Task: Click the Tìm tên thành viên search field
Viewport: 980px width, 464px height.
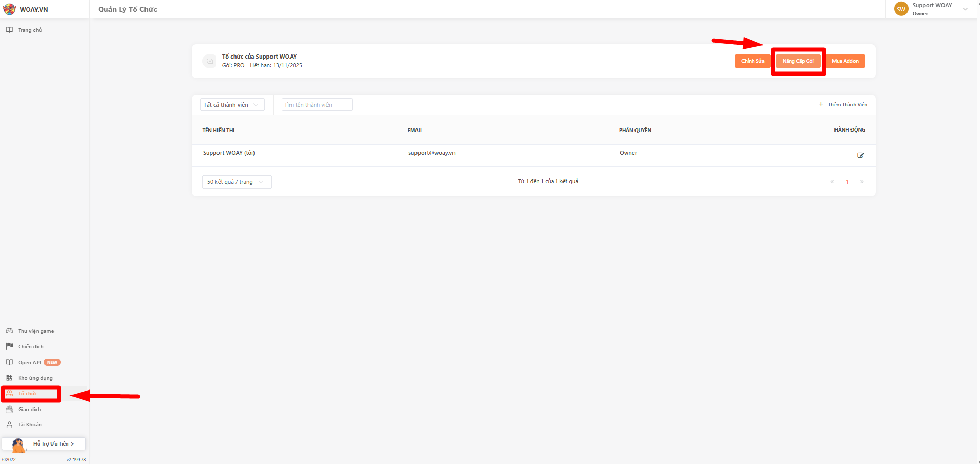Action: tap(317, 105)
